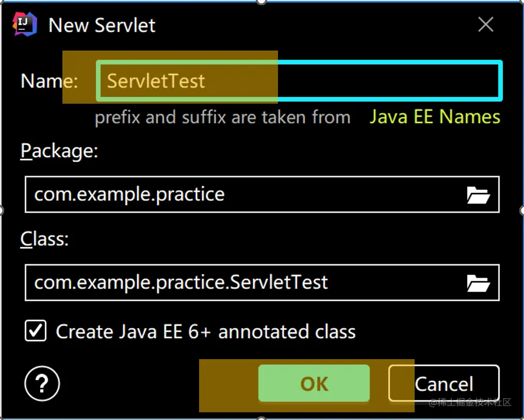
Task: Click the 'Name:' label
Action: [x=49, y=81]
